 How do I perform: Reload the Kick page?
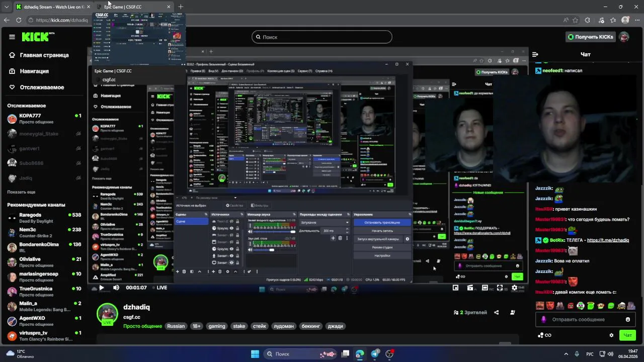[x=19, y=20]
